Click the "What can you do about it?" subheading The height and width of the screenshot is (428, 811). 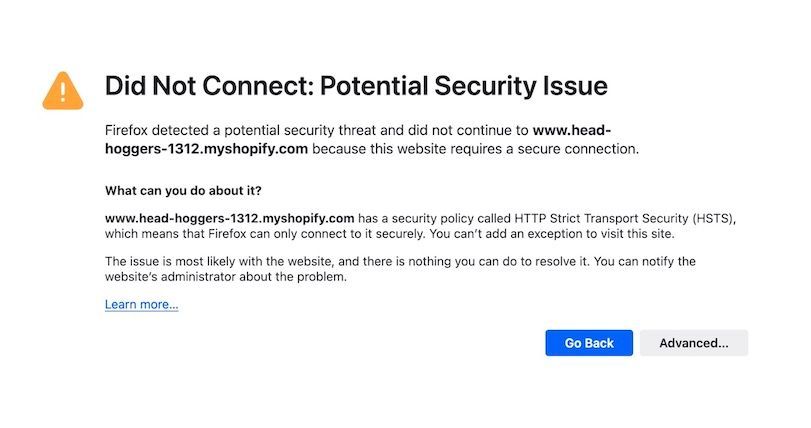[x=183, y=190]
